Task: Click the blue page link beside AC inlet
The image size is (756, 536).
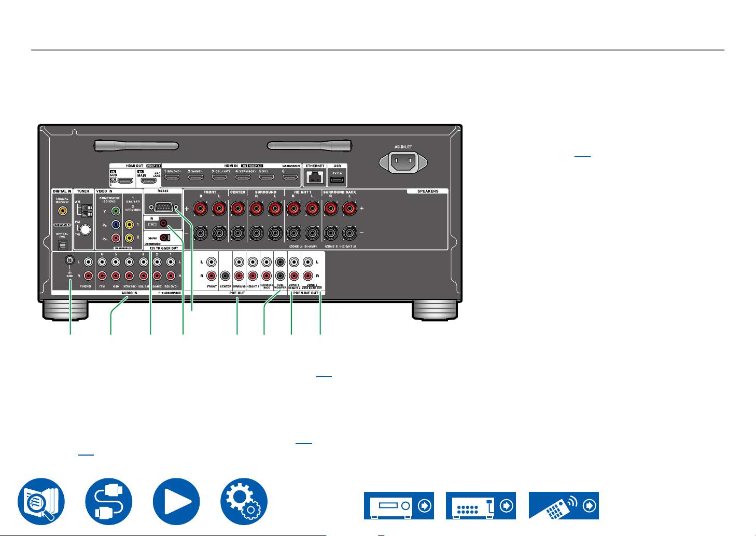Action: (x=583, y=155)
